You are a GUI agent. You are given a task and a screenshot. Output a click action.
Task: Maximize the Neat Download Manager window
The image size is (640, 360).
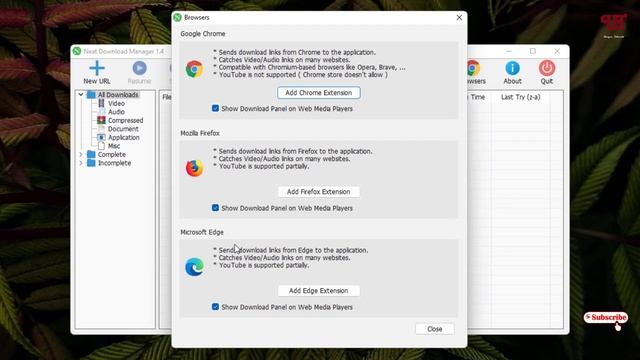533,51
